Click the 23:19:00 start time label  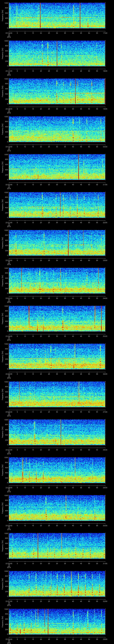(9, 147)
